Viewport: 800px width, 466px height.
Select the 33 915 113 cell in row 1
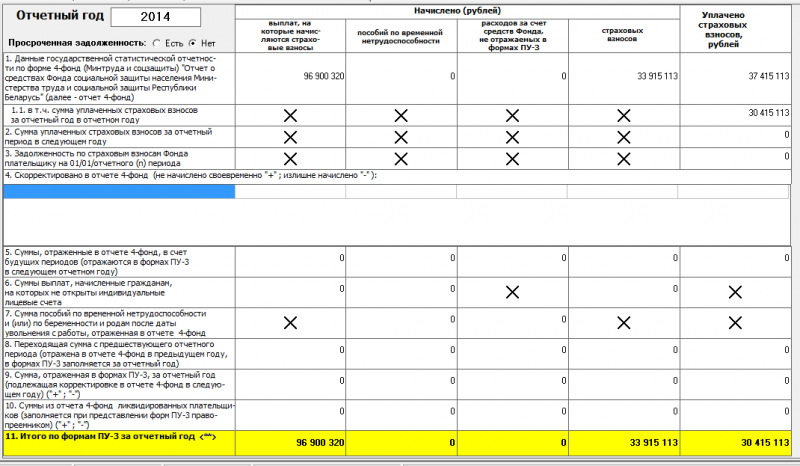(623, 76)
